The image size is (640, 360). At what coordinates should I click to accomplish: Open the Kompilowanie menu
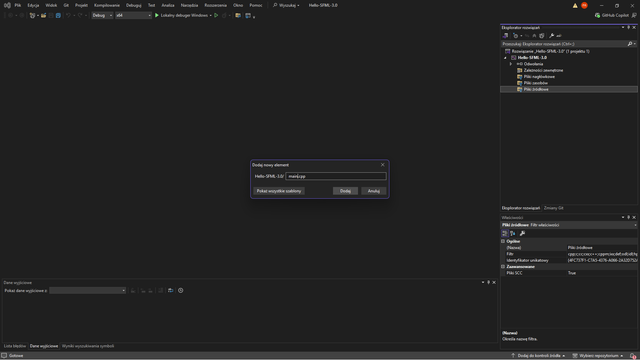pyautogui.click(x=107, y=5)
